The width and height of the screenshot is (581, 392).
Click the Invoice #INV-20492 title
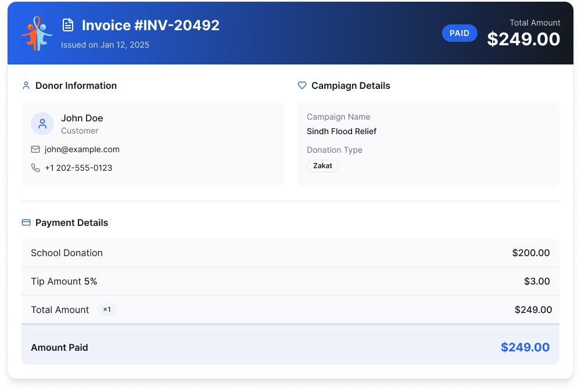pyautogui.click(x=150, y=25)
